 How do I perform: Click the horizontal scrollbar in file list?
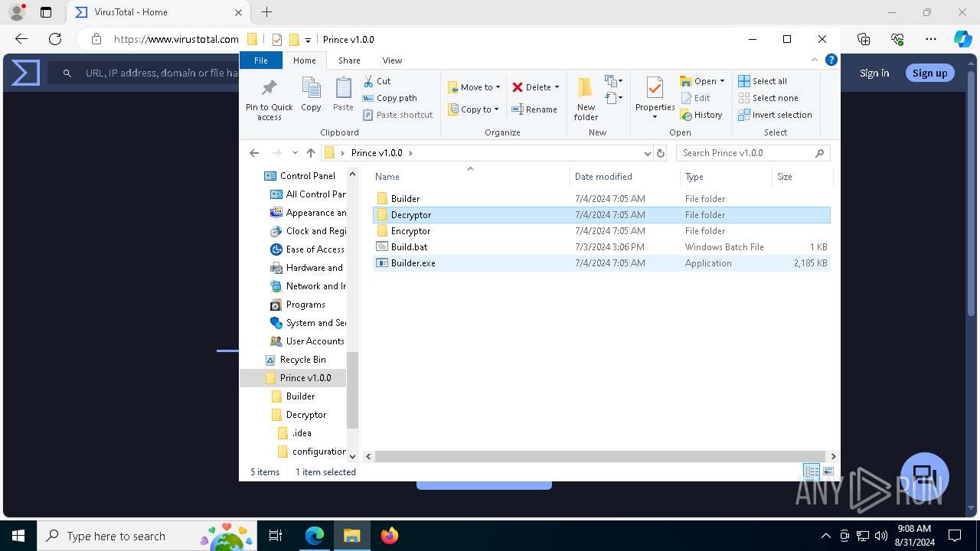click(x=600, y=456)
